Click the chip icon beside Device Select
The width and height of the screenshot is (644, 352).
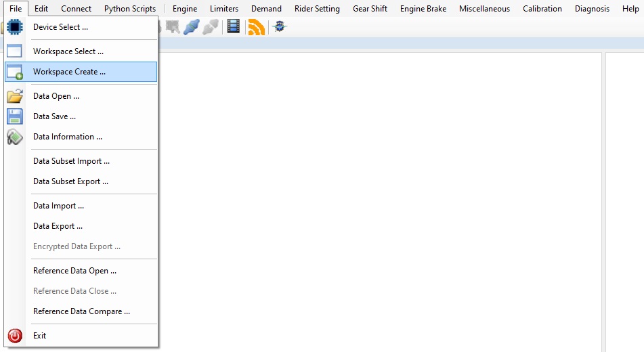[15, 27]
